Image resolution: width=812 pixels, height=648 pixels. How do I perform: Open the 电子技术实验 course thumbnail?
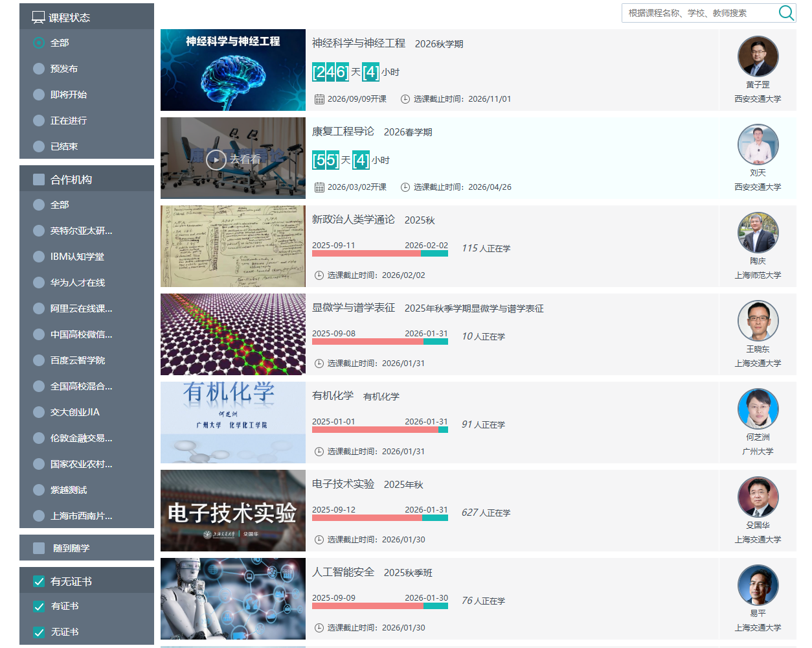[x=233, y=511]
